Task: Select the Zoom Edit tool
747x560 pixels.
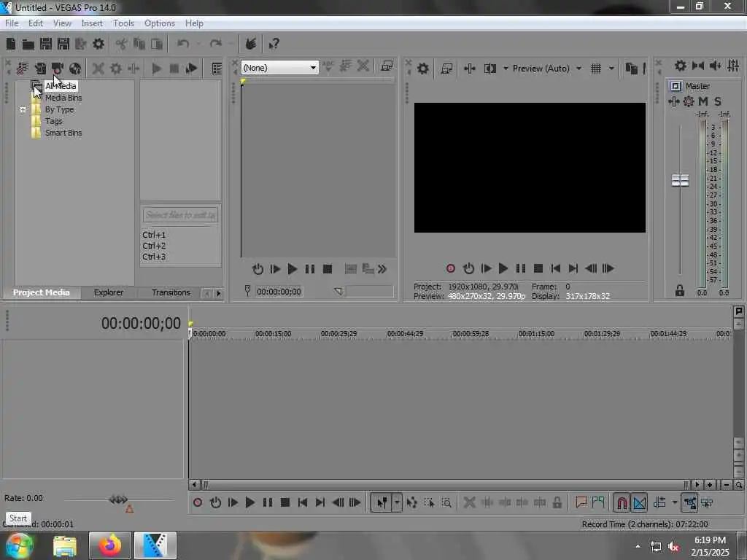Action: coord(446,502)
